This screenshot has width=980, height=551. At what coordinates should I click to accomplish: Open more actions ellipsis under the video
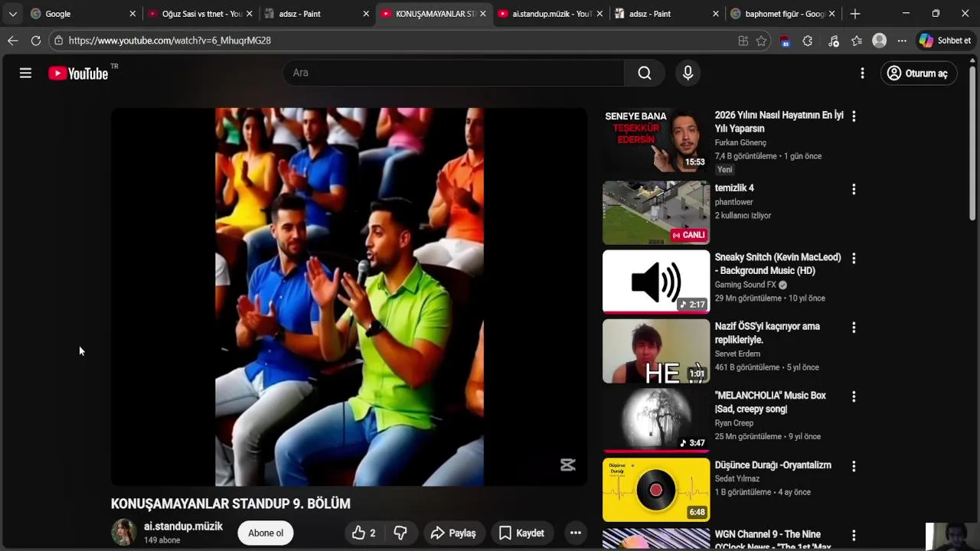[x=576, y=533]
